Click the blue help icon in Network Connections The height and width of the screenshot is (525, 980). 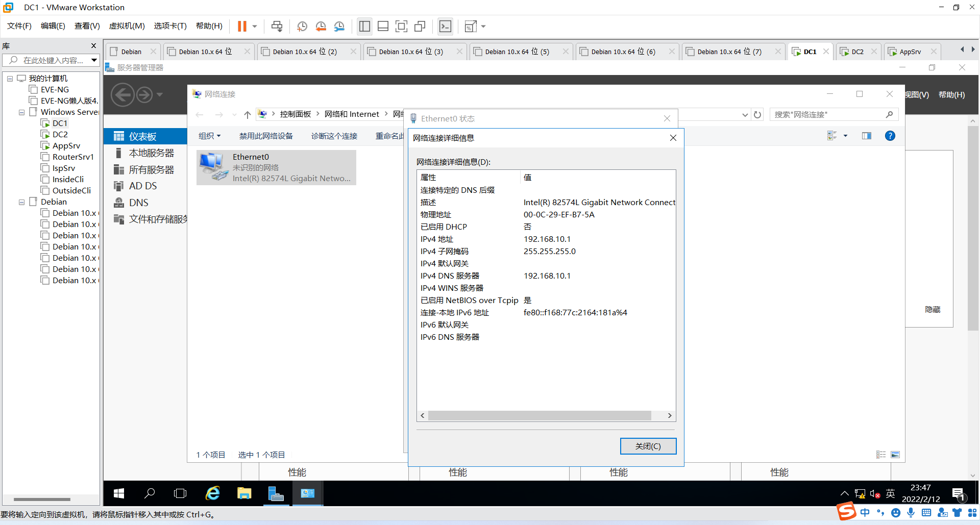pos(890,136)
